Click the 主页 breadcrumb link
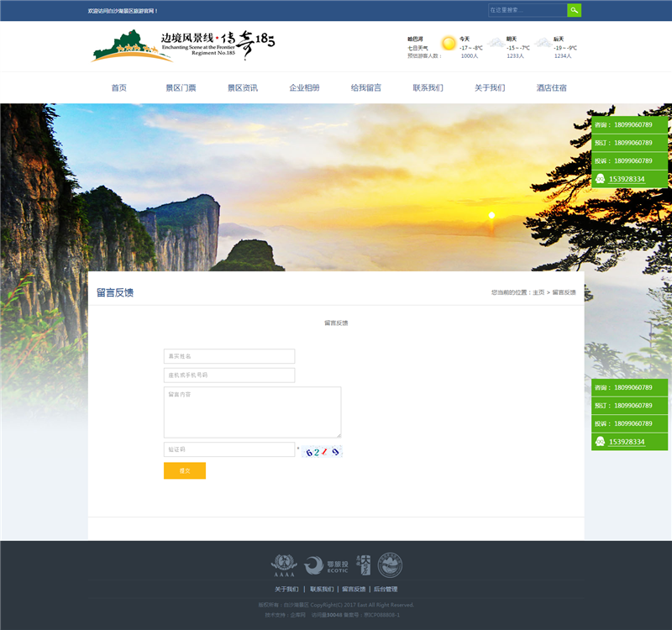This screenshot has height=630, width=672. point(538,292)
